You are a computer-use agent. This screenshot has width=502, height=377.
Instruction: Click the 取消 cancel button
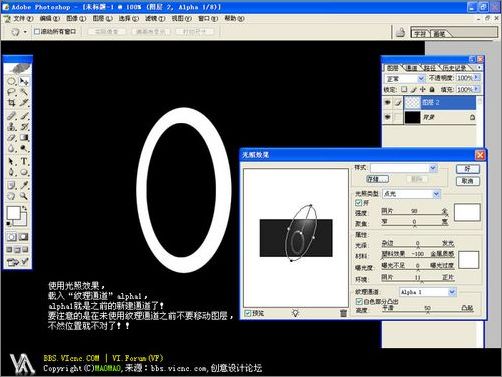pyautogui.click(x=468, y=181)
